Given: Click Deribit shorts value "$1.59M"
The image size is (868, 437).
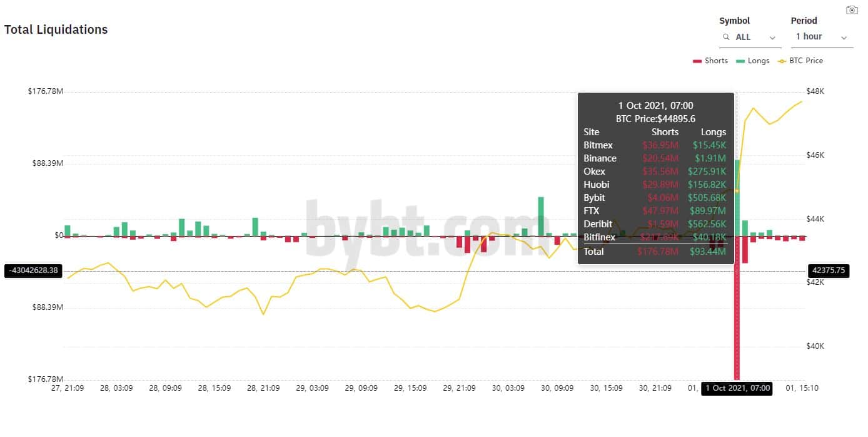Looking at the screenshot, I should pyautogui.click(x=663, y=224).
